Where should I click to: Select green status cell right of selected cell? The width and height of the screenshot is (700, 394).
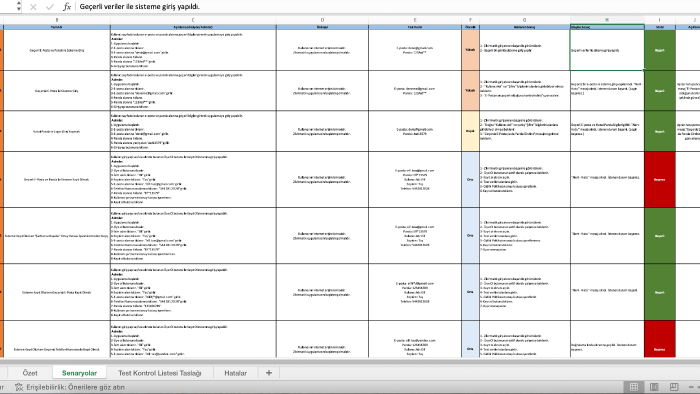(660, 50)
